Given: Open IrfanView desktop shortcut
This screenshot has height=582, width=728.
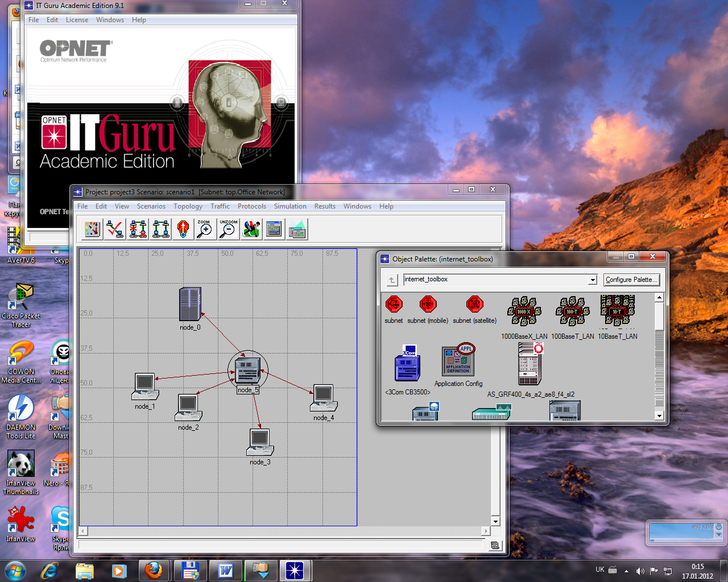Looking at the screenshot, I should [x=21, y=524].
